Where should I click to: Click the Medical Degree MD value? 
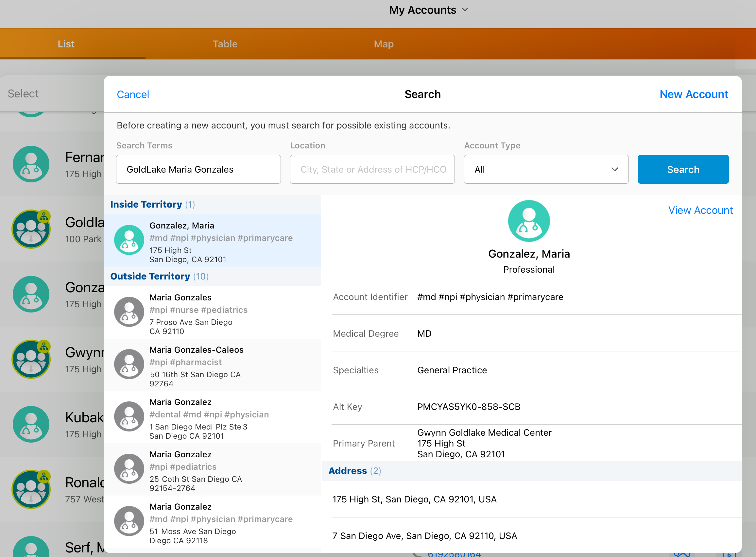tap(424, 333)
